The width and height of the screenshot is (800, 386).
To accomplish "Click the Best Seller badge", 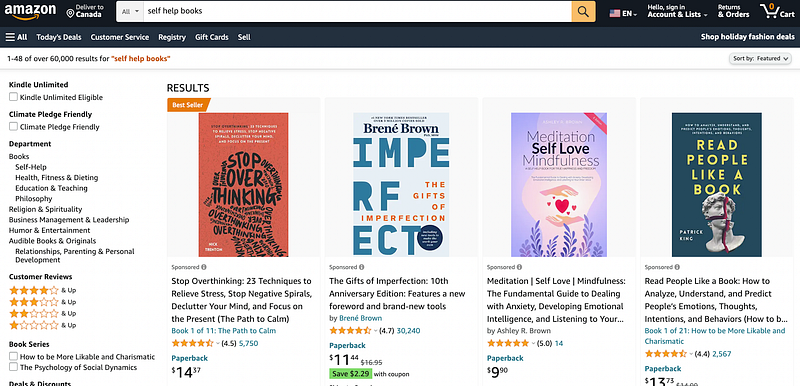I will 188,105.
